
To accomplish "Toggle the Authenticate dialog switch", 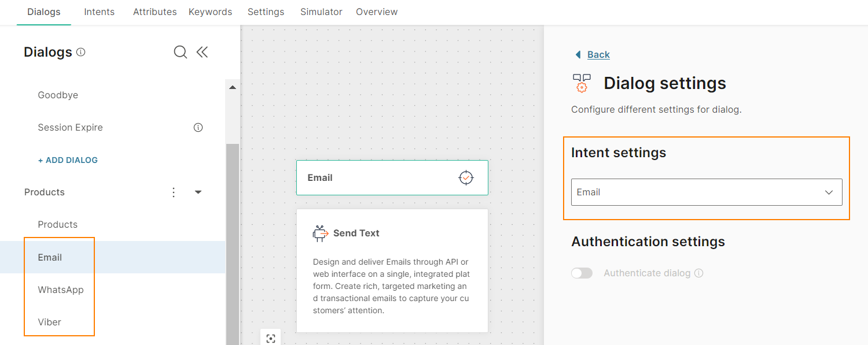I will [x=582, y=273].
